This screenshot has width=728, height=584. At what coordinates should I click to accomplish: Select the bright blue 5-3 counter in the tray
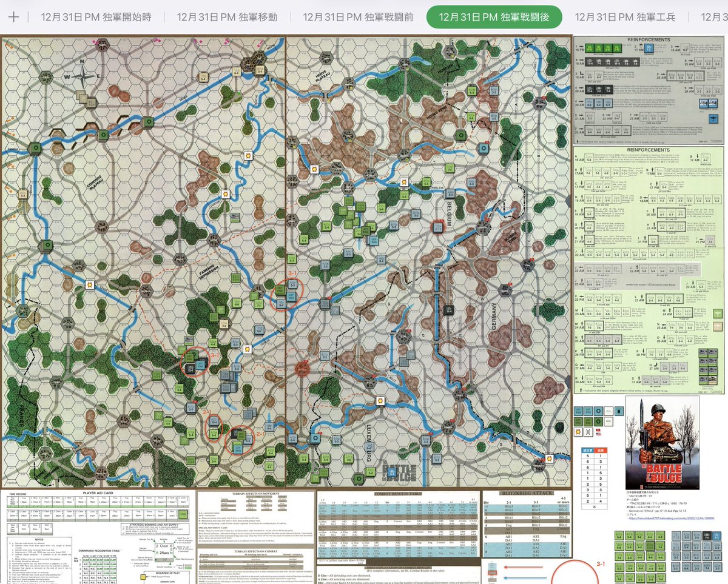click(716, 535)
